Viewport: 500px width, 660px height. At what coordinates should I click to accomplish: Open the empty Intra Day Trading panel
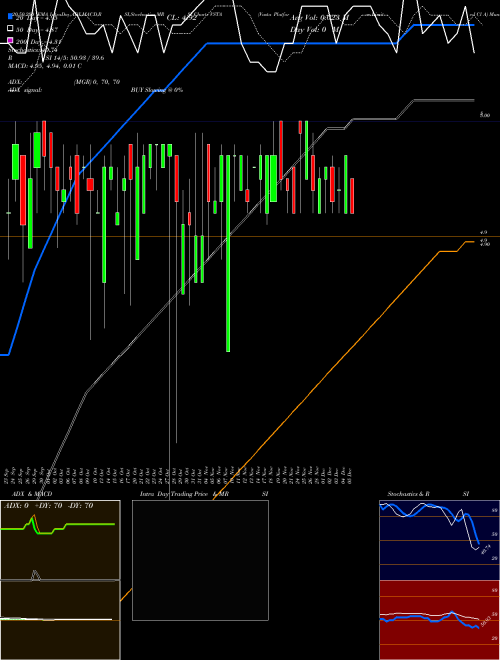200,560
